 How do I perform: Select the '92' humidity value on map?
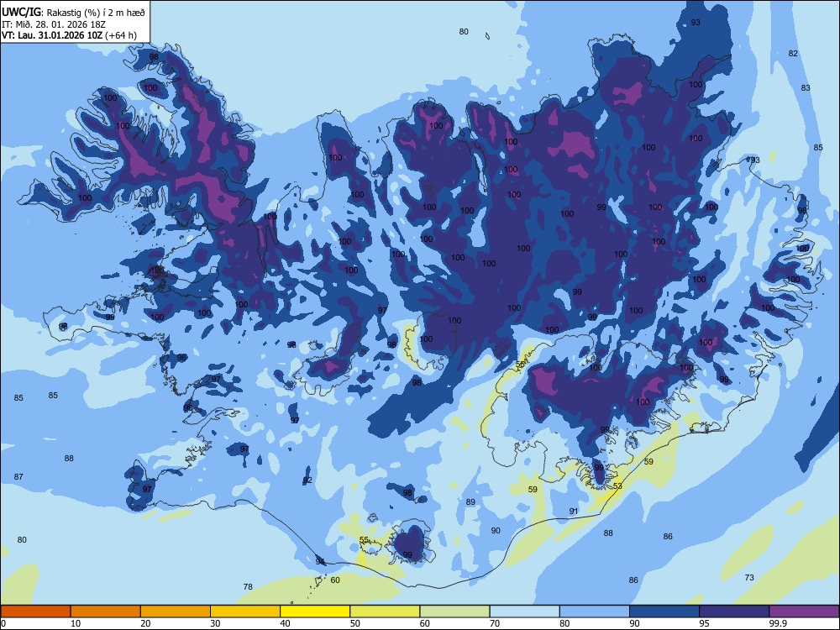pos(307,480)
